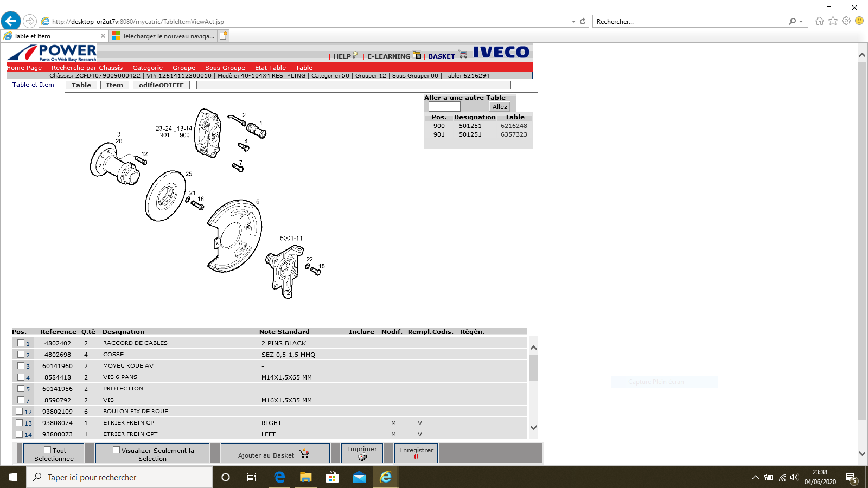Expand the address bar history dropdown
The image size is (868, 488).
tap(573, 22)
